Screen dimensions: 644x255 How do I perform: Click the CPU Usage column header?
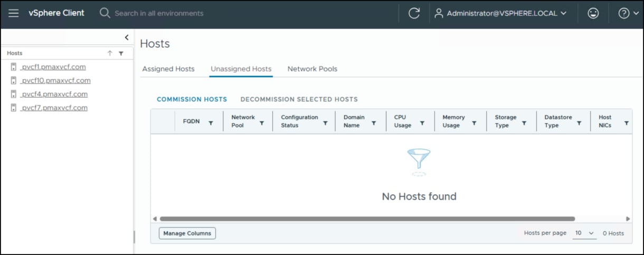click(403, 121)
